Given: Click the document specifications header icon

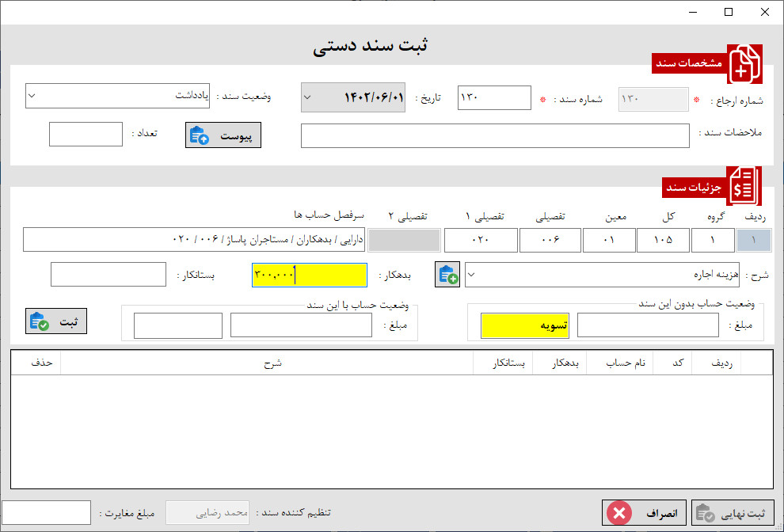Looking at the screenshot, I should [744, 64].
